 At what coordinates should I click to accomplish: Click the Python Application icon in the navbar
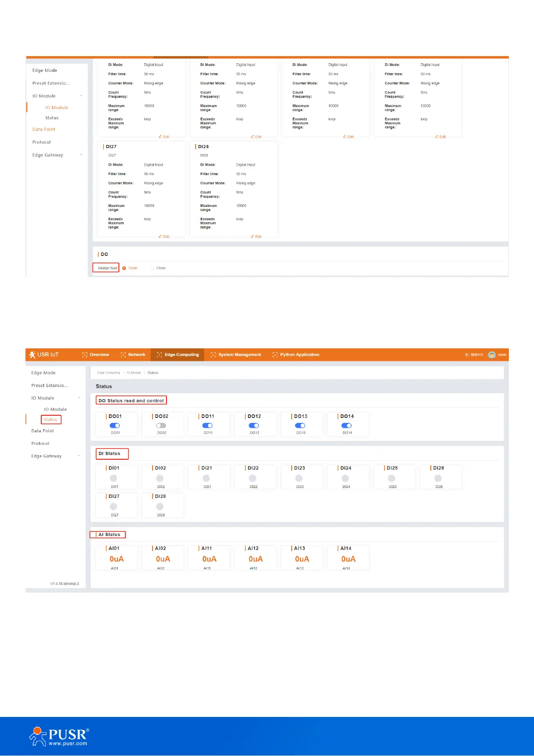(x=275, y=355)
